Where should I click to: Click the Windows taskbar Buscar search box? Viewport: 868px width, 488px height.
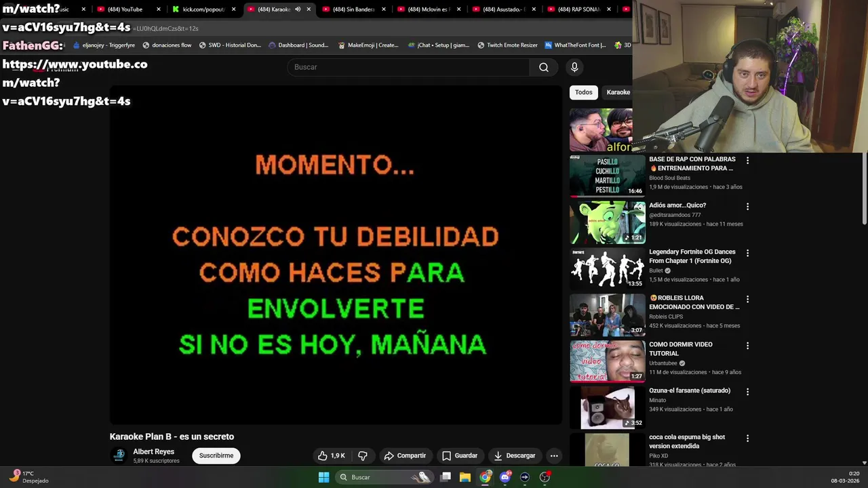tap(384, 477)
